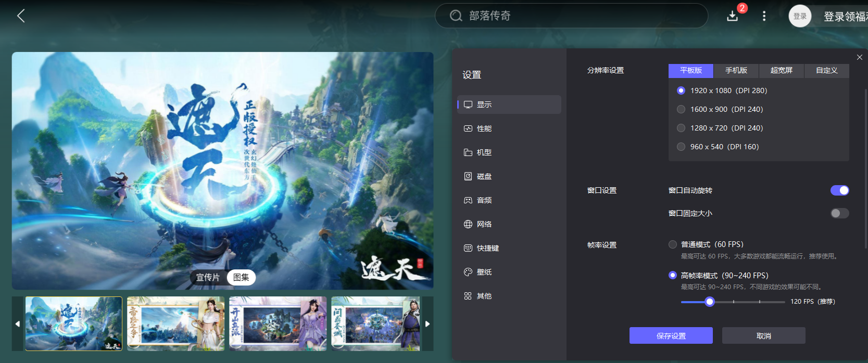
Task: Open the downloads icon with badge
Action: pyautogui.click(x=733, y=16)
